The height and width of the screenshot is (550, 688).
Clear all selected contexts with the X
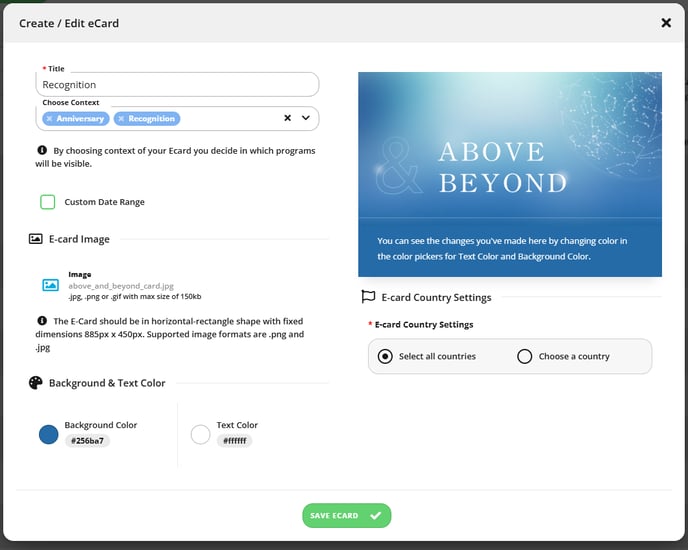click(287, 118)
